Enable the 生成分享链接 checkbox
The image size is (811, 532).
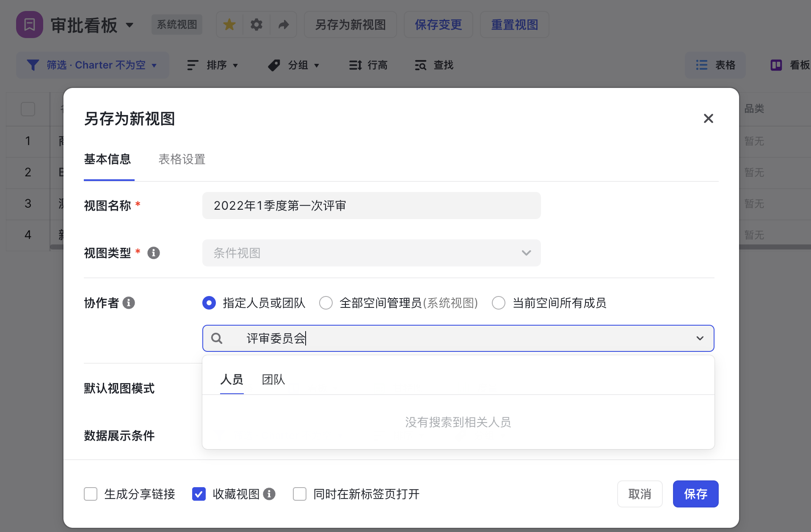[x=91, y=494]
